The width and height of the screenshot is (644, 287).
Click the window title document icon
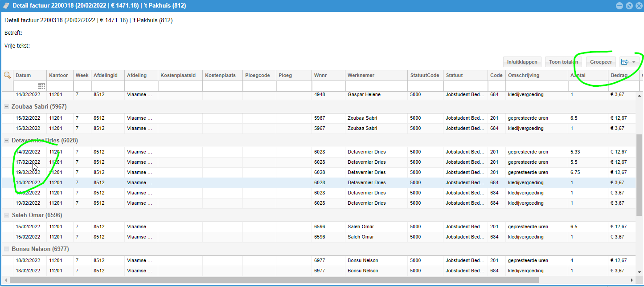[x=6, y=6]
